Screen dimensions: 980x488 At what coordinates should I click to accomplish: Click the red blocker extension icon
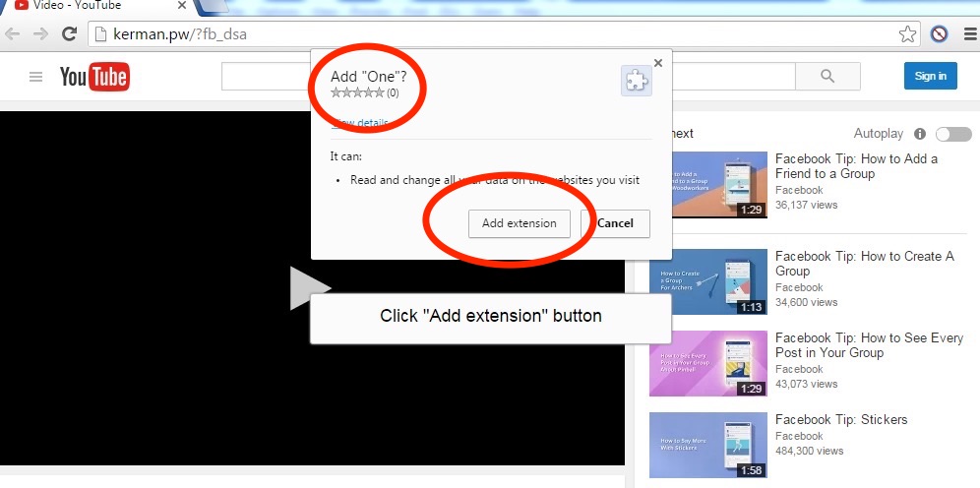pyautogui.click(x=939, y=33)
